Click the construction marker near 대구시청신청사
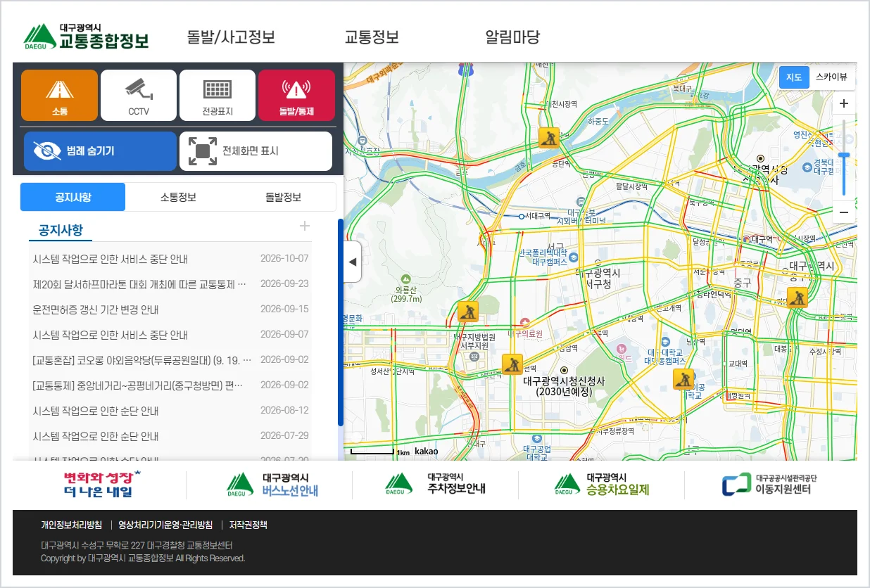Viewport: 870px width, 588px height. pyautogui.click(x=512, y=364)
